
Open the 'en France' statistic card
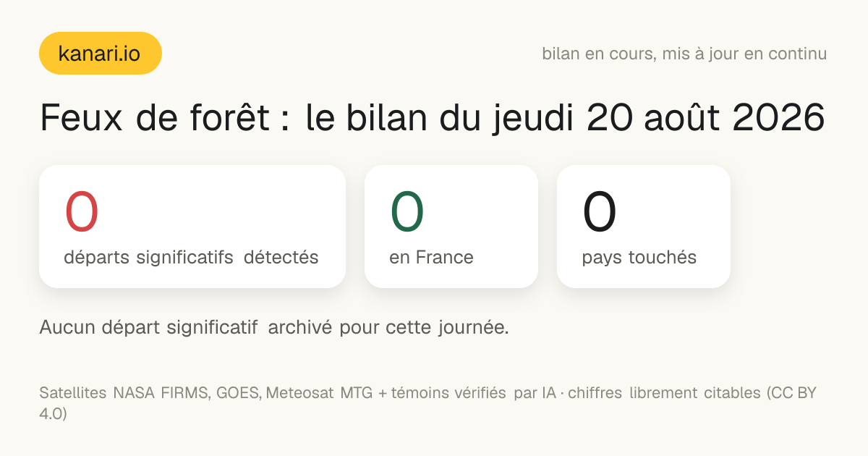click(x=451, y=227)
